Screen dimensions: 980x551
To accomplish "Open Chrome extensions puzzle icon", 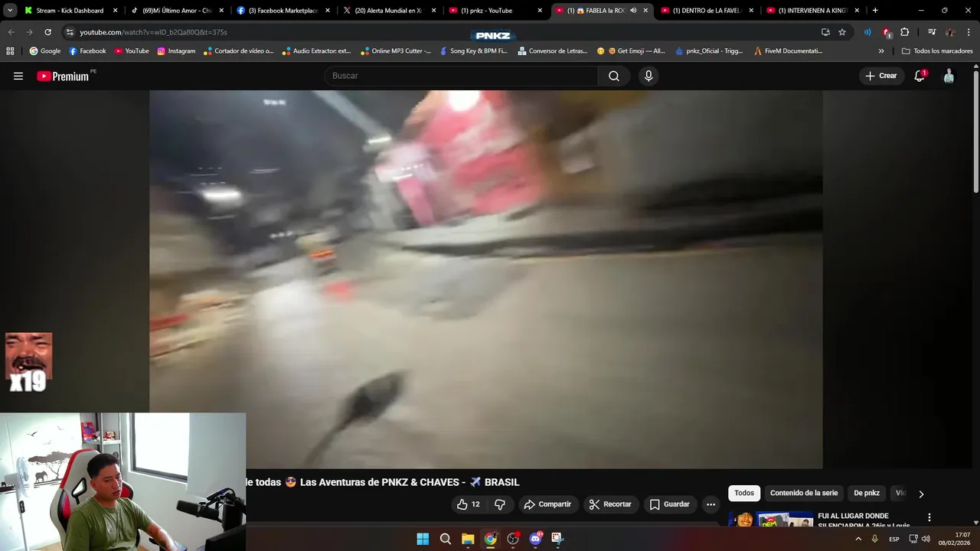I will pos(904,32).
